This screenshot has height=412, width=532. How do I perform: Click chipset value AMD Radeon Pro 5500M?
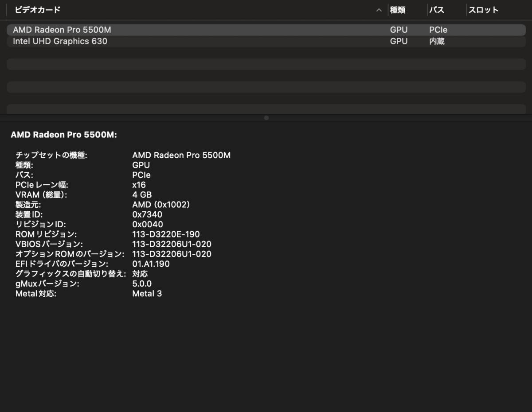point(181,155)
